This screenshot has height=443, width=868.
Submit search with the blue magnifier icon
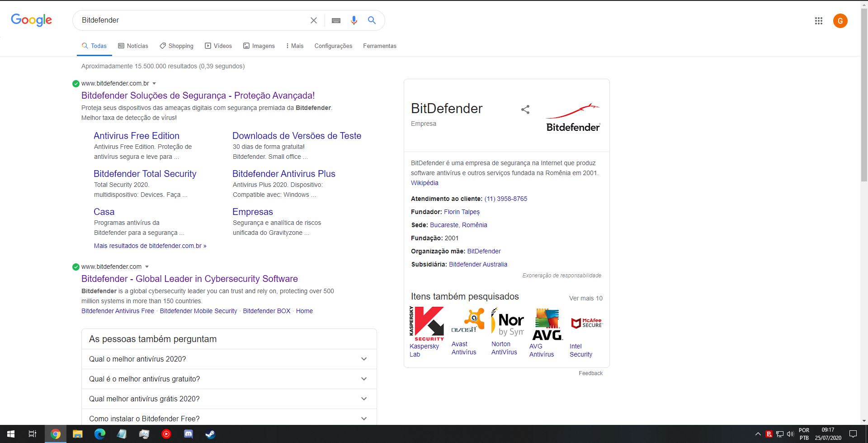(x=372, y=20)
